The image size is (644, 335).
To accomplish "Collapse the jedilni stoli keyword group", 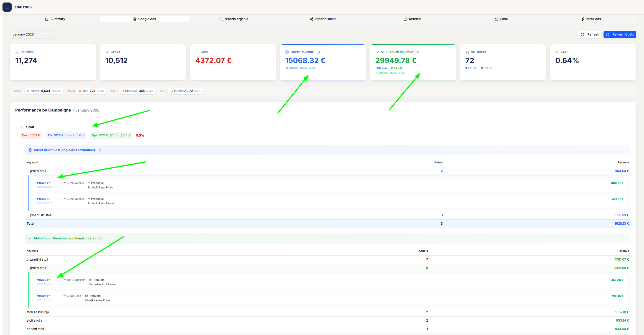I will 28,171.
